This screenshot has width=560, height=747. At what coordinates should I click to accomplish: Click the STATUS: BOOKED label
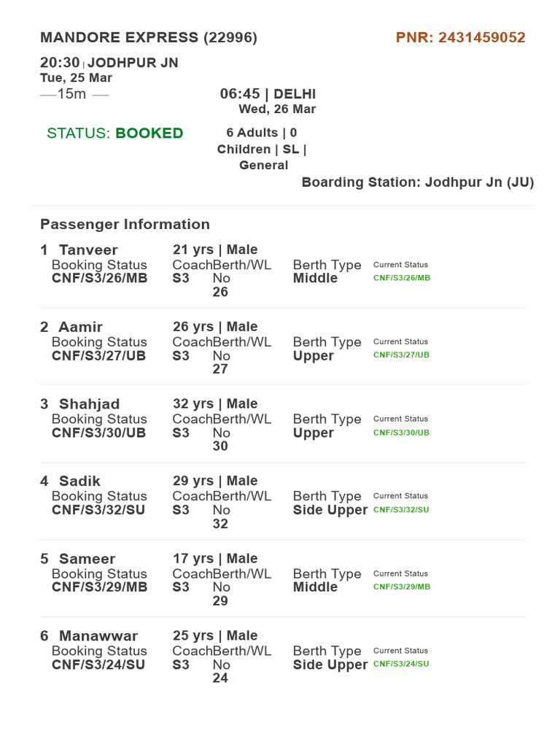114,133
